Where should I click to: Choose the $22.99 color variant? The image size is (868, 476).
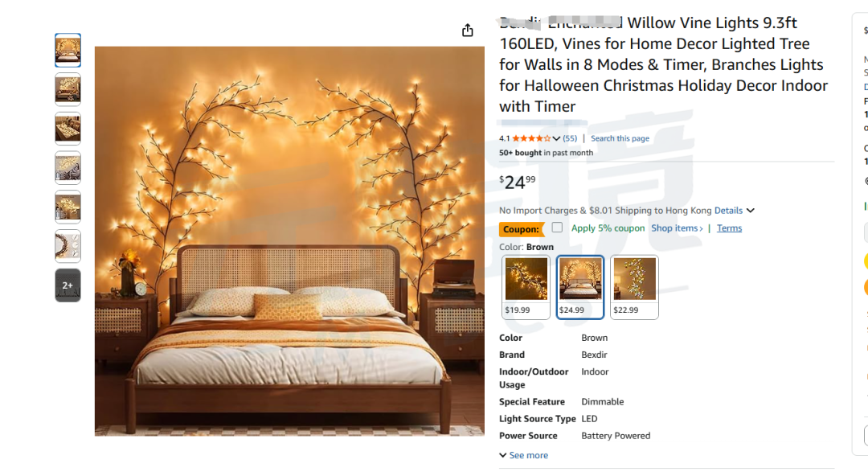634,287
